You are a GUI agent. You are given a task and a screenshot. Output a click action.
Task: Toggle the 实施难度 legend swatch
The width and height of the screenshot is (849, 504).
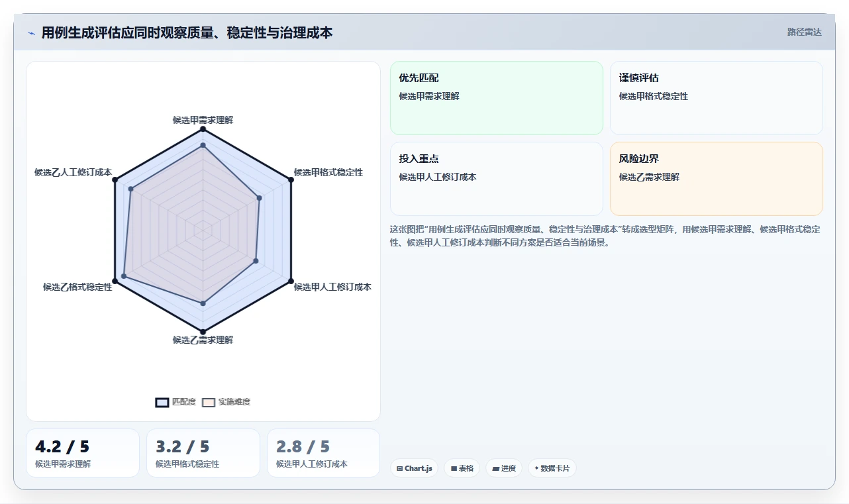(209, 402)
